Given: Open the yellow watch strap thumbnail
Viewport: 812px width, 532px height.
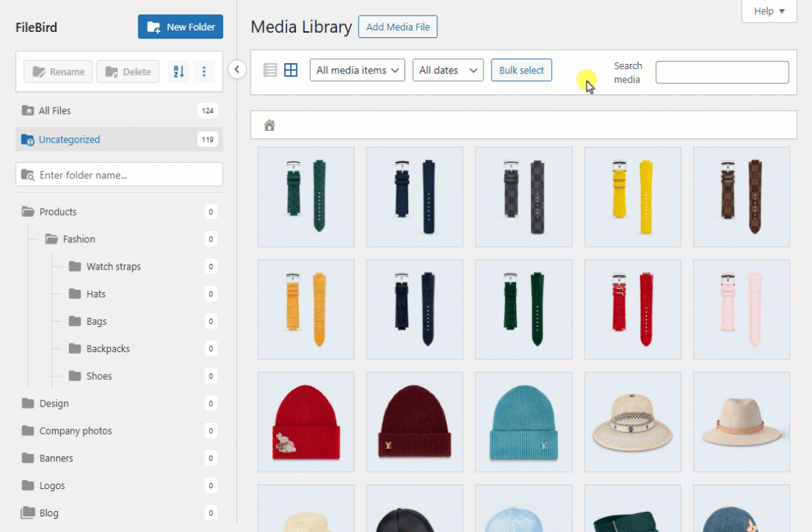Looking at the screenshot, I should click(x=633, y=197).
